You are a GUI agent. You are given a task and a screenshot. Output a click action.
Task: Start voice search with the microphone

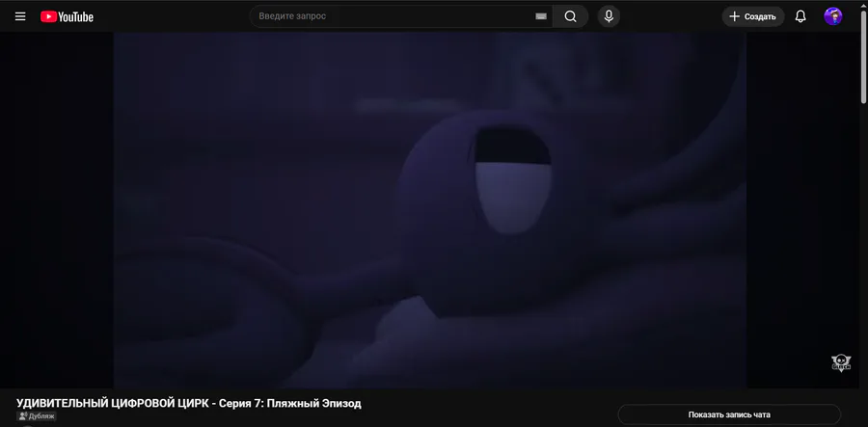pyautogui.click(x=609, y=16)
